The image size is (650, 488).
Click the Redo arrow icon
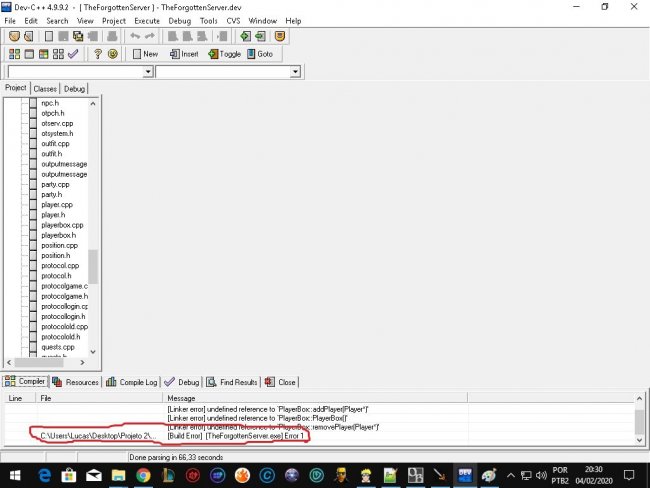click(150, 36)
